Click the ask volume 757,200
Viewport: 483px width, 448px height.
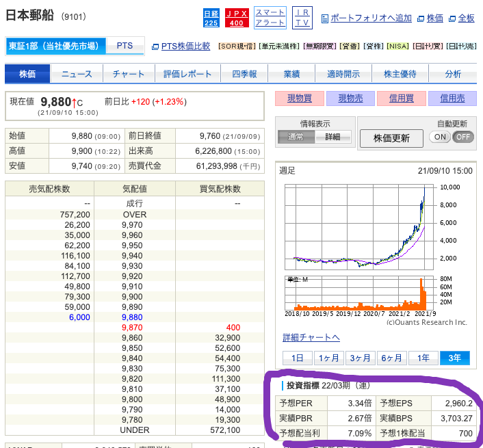point(75,215)
